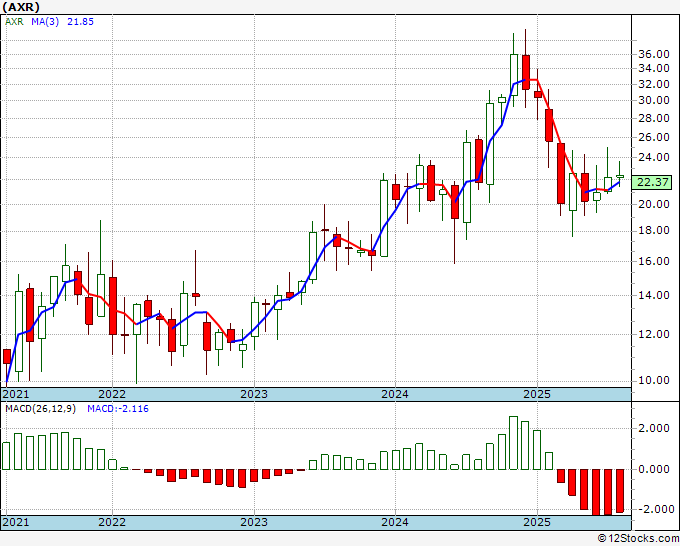Click 2021 on the price chart timeline
680x546 pixels.
pos(16,394)
